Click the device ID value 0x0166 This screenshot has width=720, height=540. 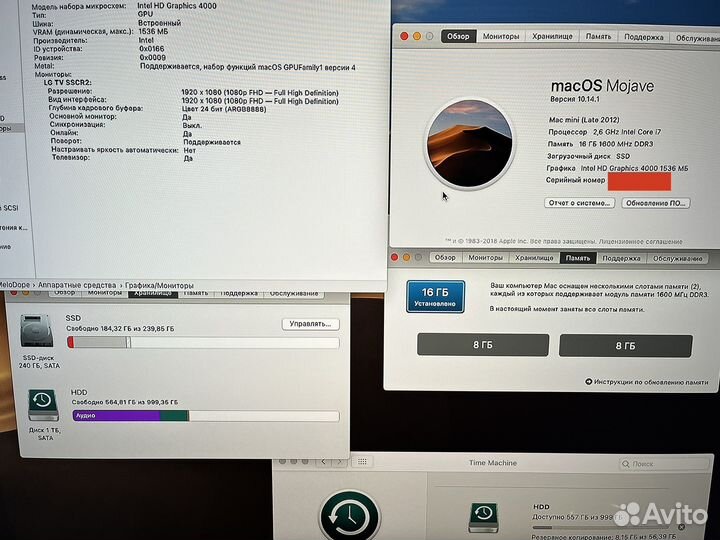click(x=152, y=49)
